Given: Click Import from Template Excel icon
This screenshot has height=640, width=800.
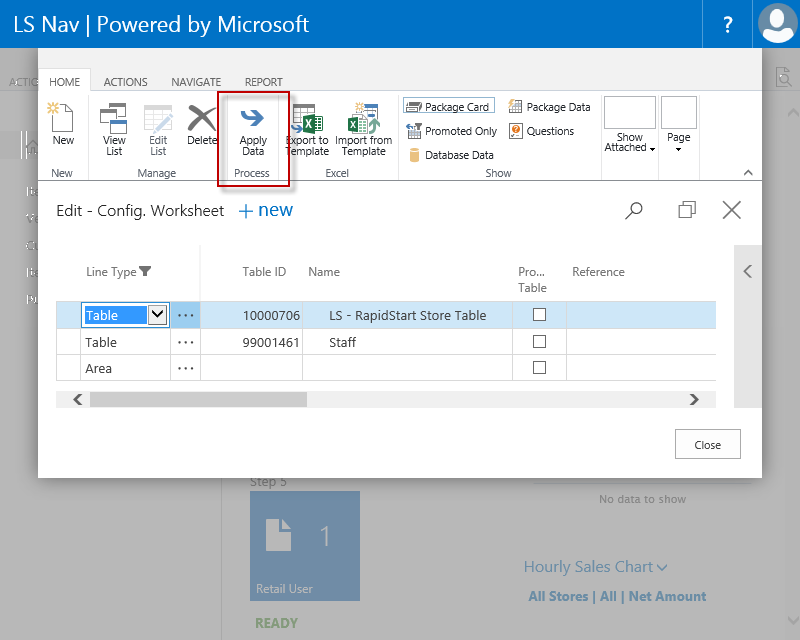Looking at the screenshot, I should tap(363, 120).
